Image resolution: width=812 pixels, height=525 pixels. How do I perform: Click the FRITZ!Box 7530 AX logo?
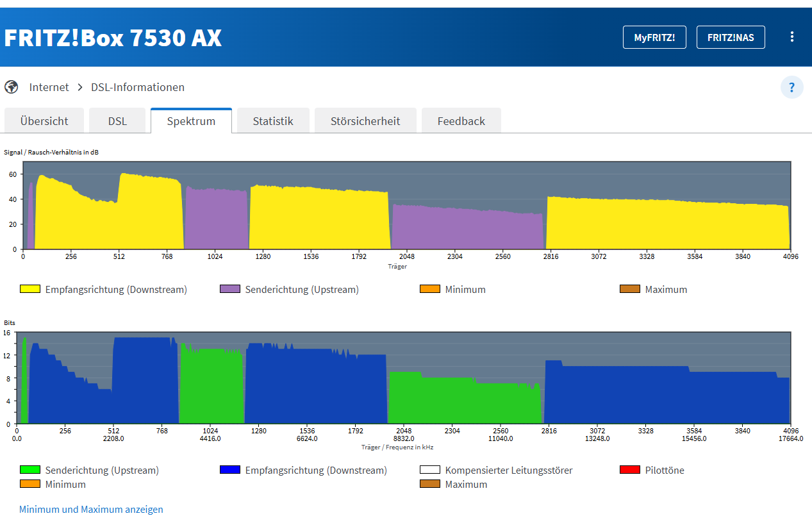click(113, 38)
